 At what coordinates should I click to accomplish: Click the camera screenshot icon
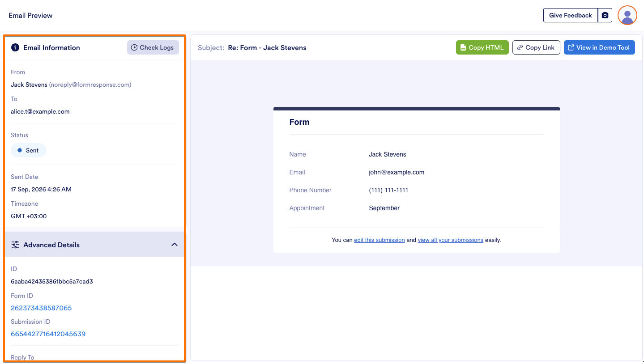pyautogui.click(x=605, y=15)
